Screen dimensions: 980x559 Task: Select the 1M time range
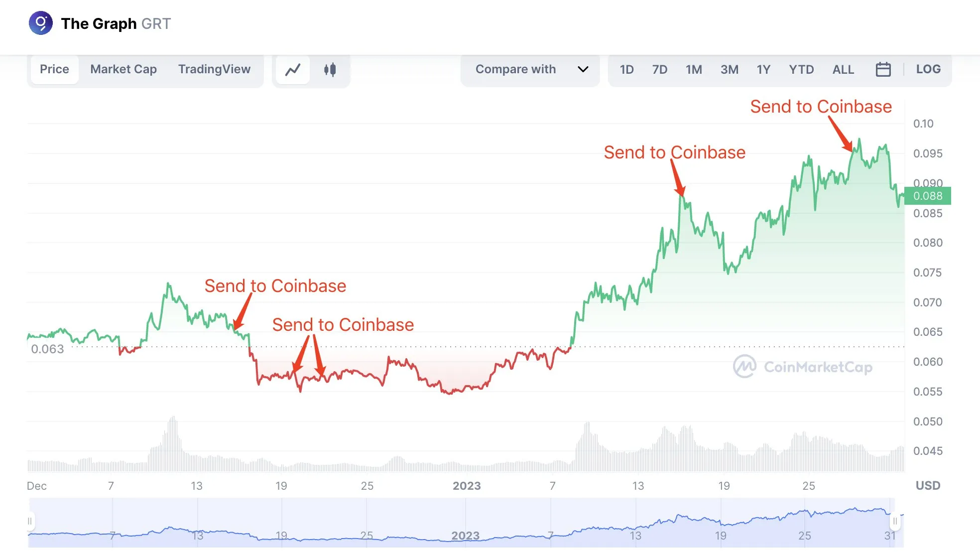tap(694, 70)
